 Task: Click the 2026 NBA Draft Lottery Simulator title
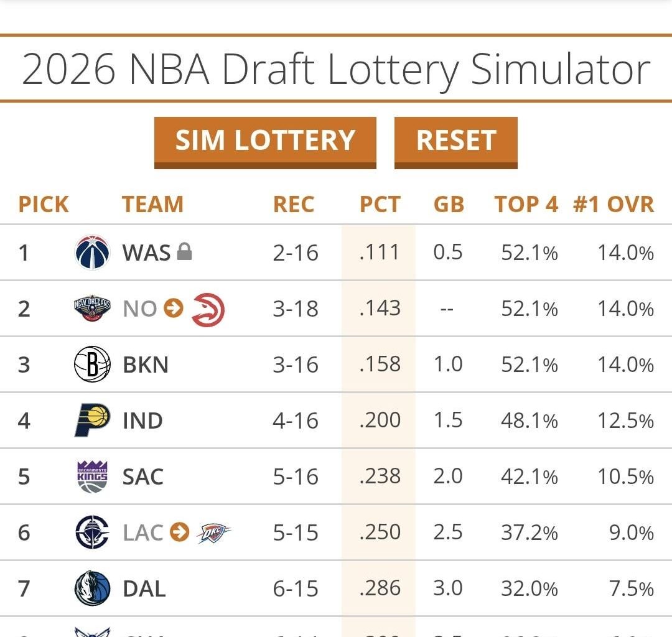(x=336, y=70)
